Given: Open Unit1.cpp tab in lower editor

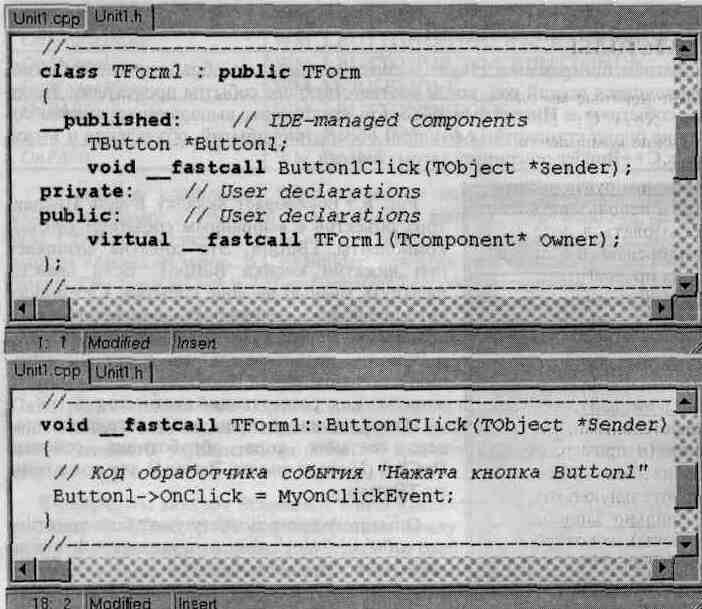Looking at the screenshot, I should (x=47, y=371).
